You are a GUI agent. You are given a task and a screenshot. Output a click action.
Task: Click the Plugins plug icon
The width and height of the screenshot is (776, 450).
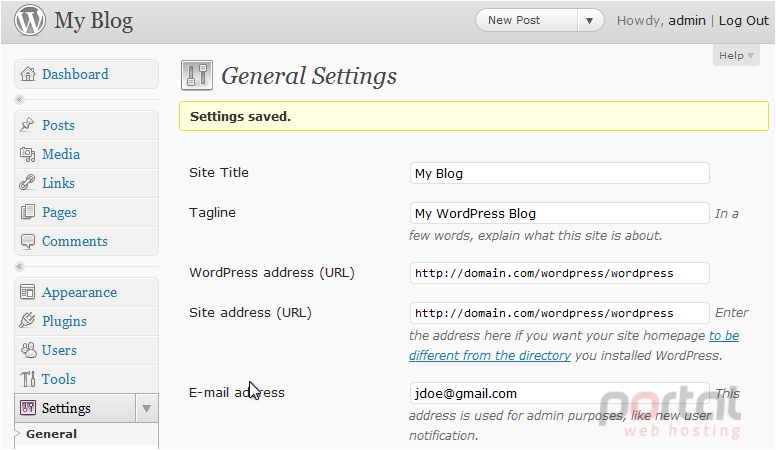pyautogui.click(x=27, y=321)
